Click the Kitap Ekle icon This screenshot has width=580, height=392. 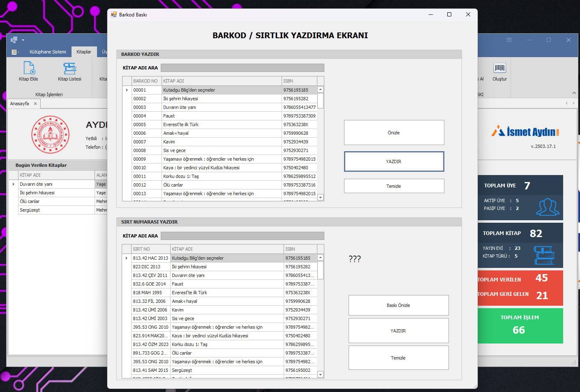pos(29,68)
